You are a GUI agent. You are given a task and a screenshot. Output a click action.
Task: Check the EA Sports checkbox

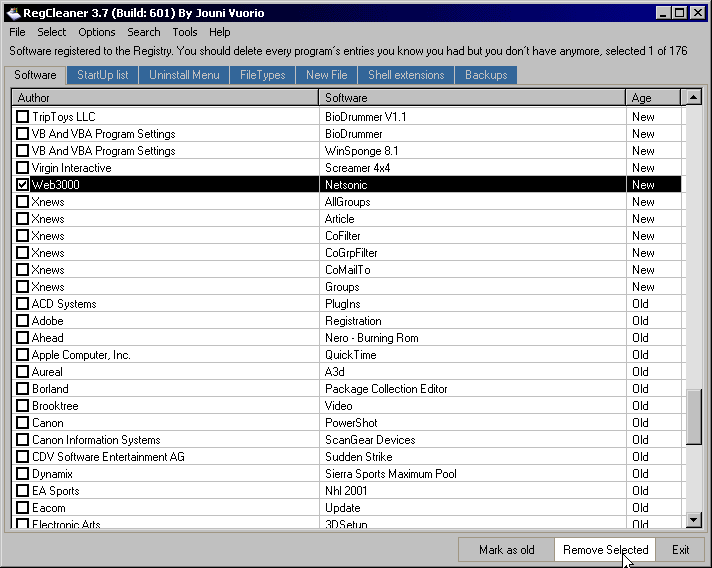(22, 490)
